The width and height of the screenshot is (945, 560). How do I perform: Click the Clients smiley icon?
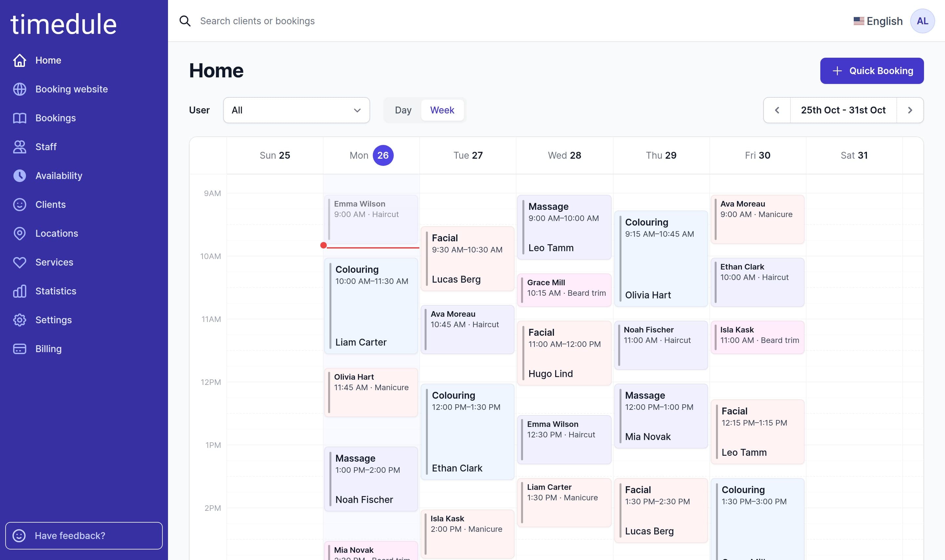(20, 205)
